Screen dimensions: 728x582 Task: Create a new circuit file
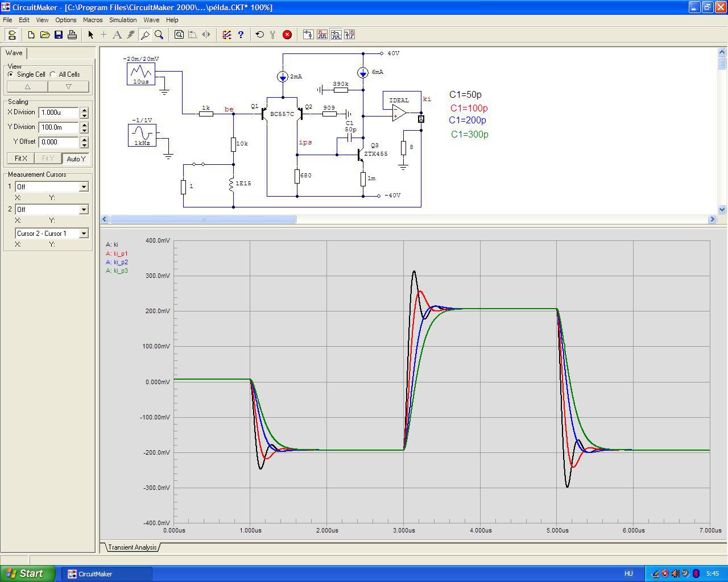(31, 35)
